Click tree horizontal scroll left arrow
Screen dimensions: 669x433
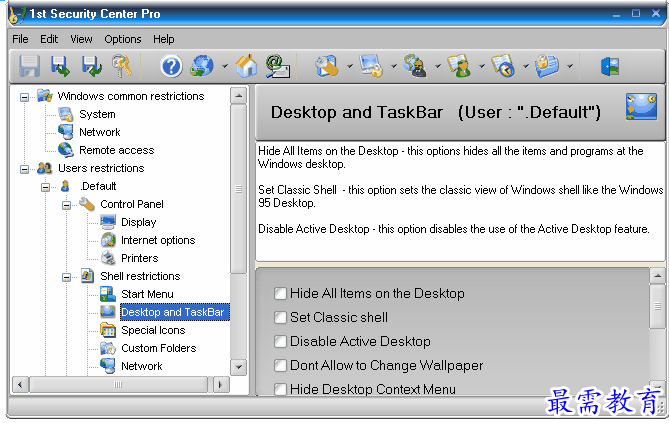[x=20, y=384]
